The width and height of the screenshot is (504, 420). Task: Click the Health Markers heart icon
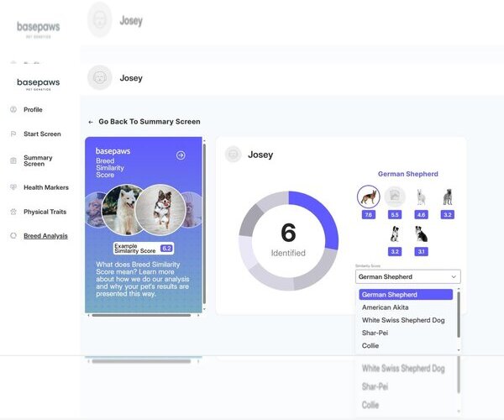(x=13, y=187)
